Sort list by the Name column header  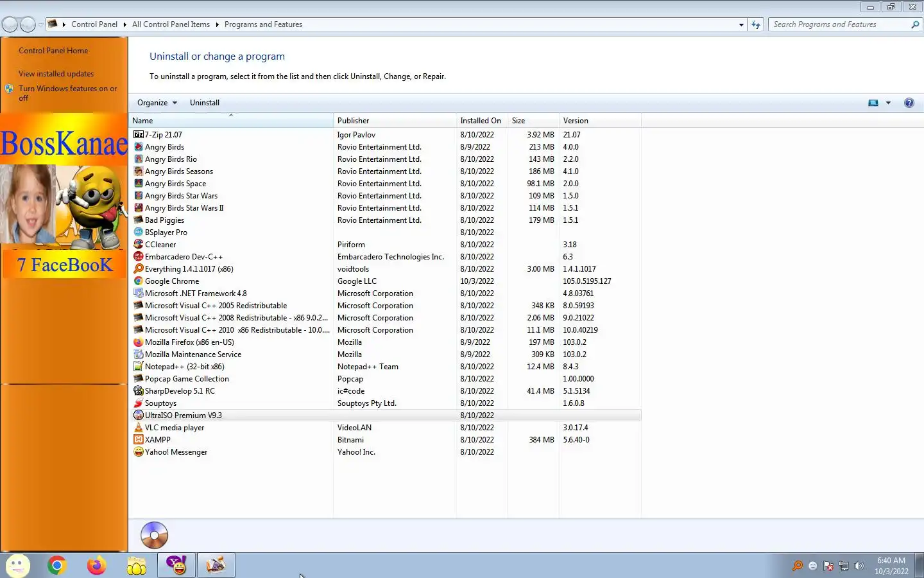[231, 121]
